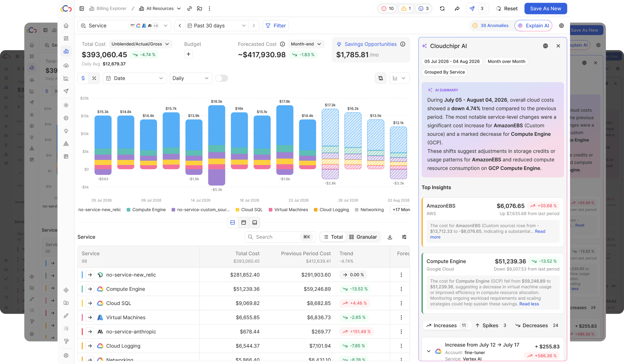624x364 pixels.
Task: Open row menu for Cloud SQL
Action: 401,303
